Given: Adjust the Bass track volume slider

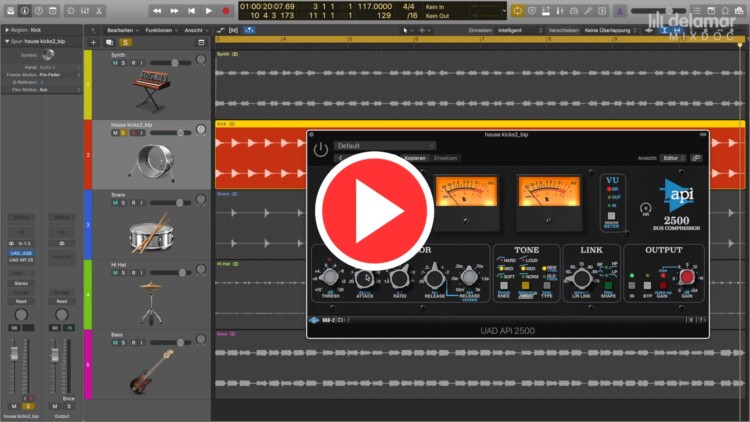Looking at the screenshot, I should click(171, 343).
